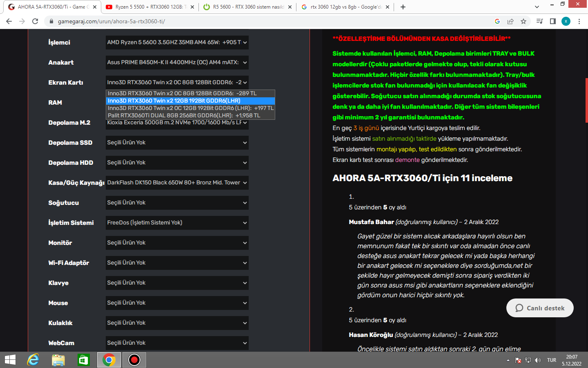588x368 pixels.
Task: Select Palit RTX3060Ti DUAL 8GB +1,958 TL option
Action: tap(190, 115)
